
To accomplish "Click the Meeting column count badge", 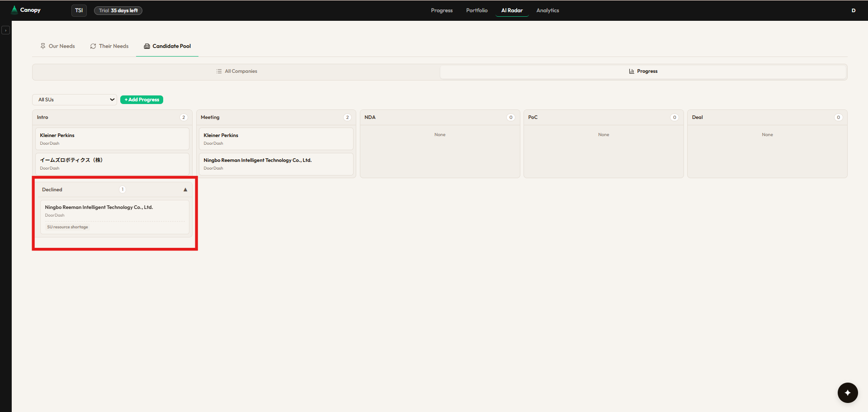I will pos(347,118).
